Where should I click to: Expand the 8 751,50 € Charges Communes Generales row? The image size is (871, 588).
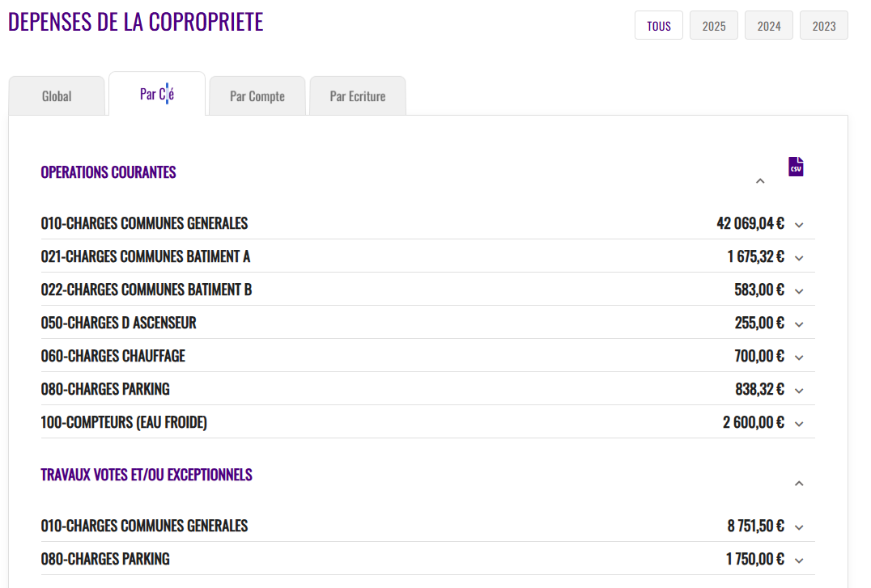[799, 527]
